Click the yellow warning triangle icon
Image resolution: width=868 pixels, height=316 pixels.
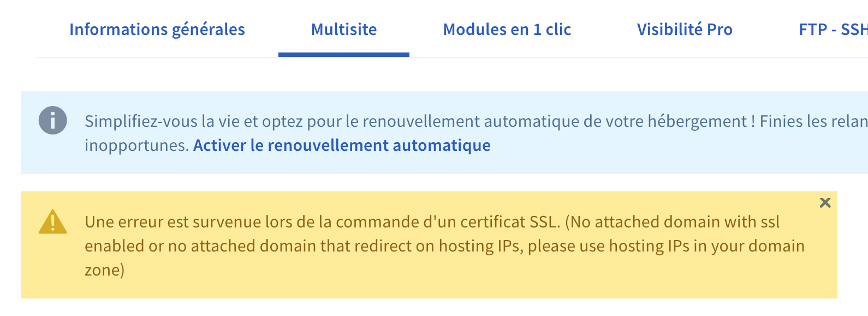click(x=53, y=222)
